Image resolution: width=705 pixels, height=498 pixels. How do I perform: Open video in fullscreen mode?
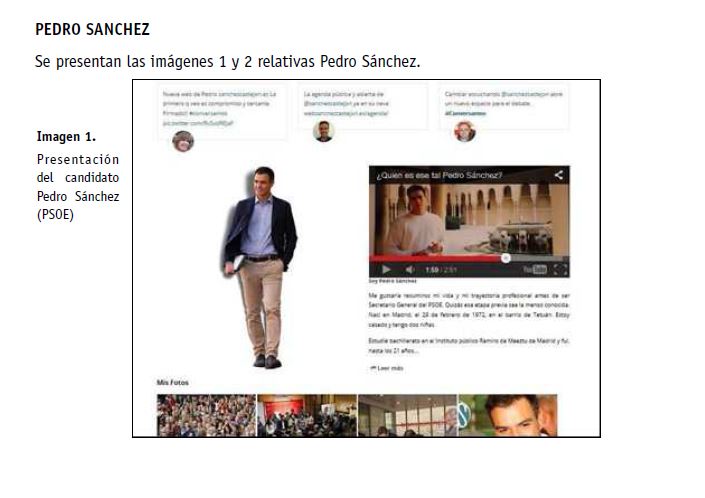coord(560,269)
